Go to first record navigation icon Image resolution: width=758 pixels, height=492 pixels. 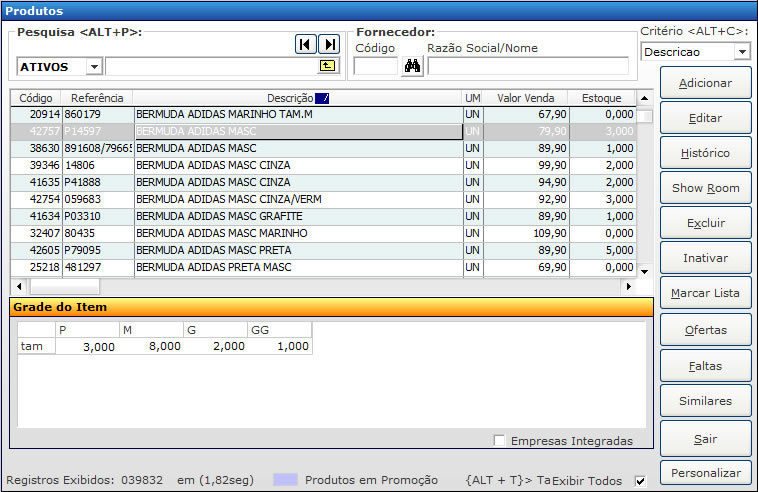(x=306, y=44)
